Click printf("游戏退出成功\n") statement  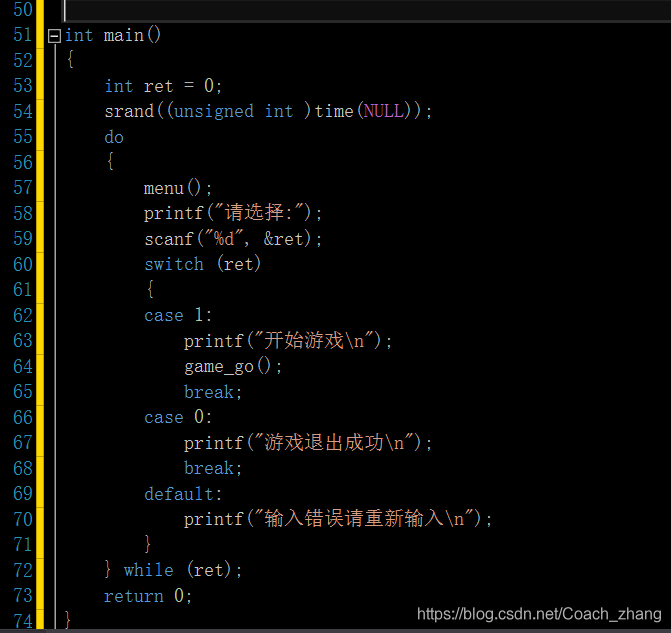point(308,443)
